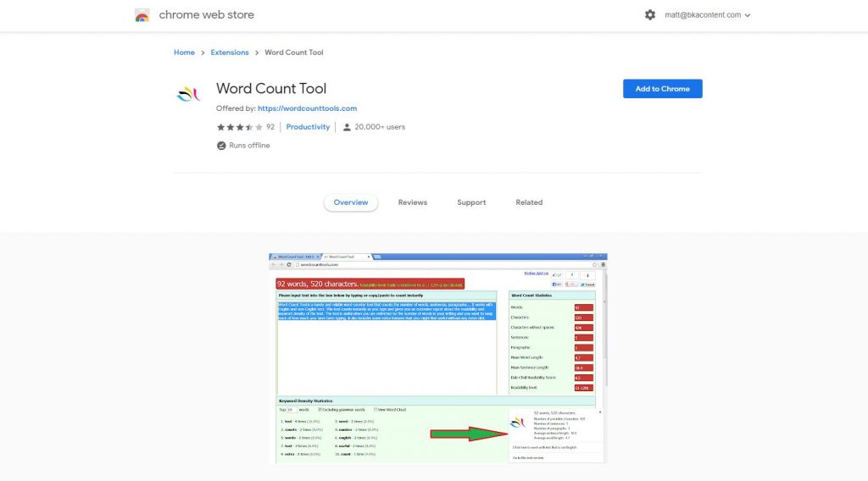Switch to the Related tab
Image resolution: width=868 pixels, height=481 pixels.
click(x=529, y=202)
